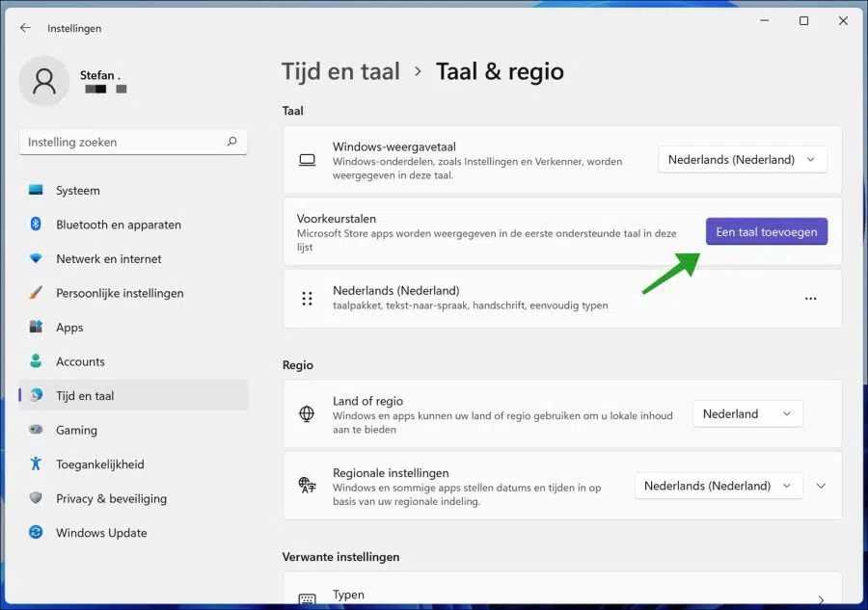
Task: Click the Tijd en taal breadcrumb link
Action: coord(340,72)
